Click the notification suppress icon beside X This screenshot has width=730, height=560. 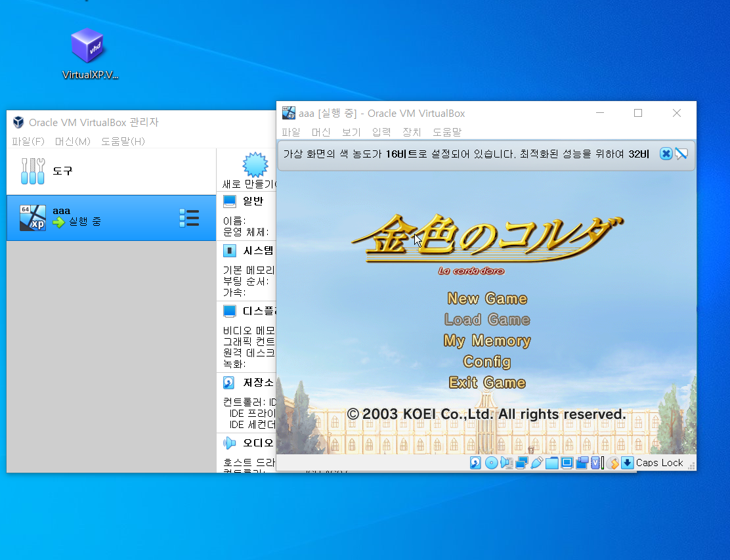point(681,154)
